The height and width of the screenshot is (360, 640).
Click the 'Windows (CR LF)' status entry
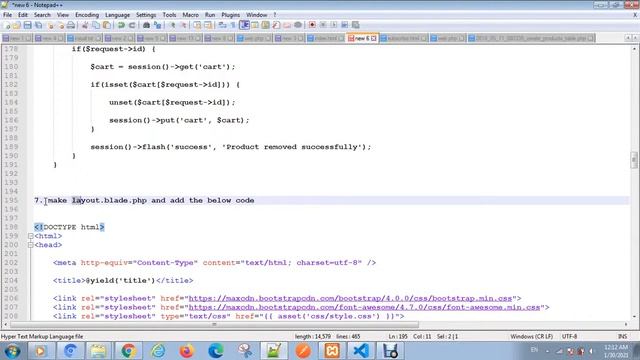(x=531, y=336)
